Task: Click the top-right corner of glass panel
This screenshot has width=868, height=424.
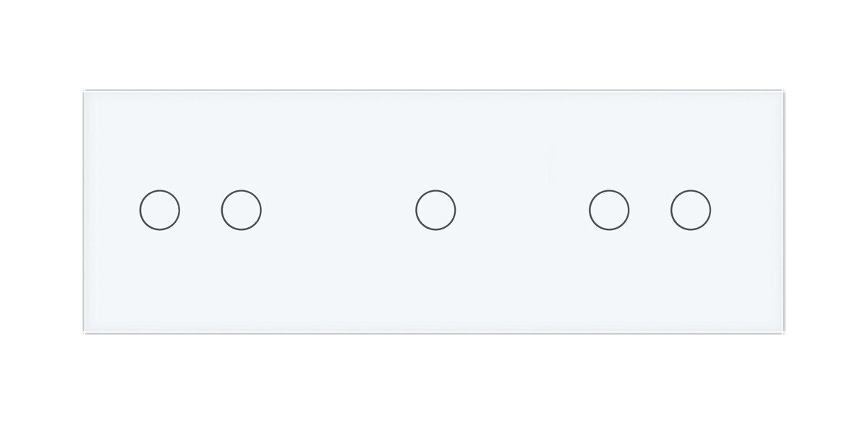Action: click(783, 91)
